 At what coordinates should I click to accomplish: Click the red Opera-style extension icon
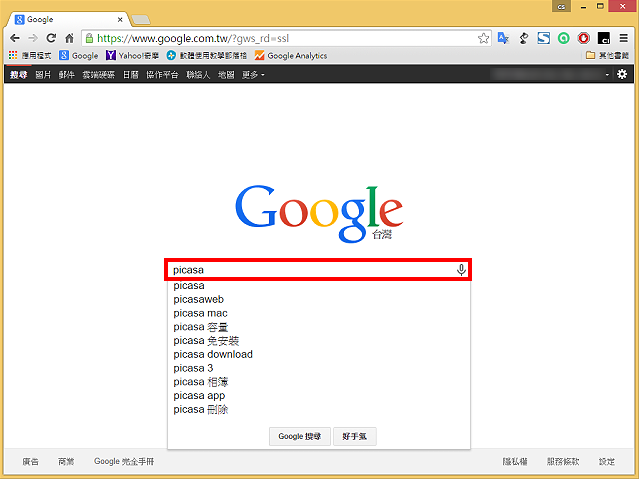[x=584, y=38]
